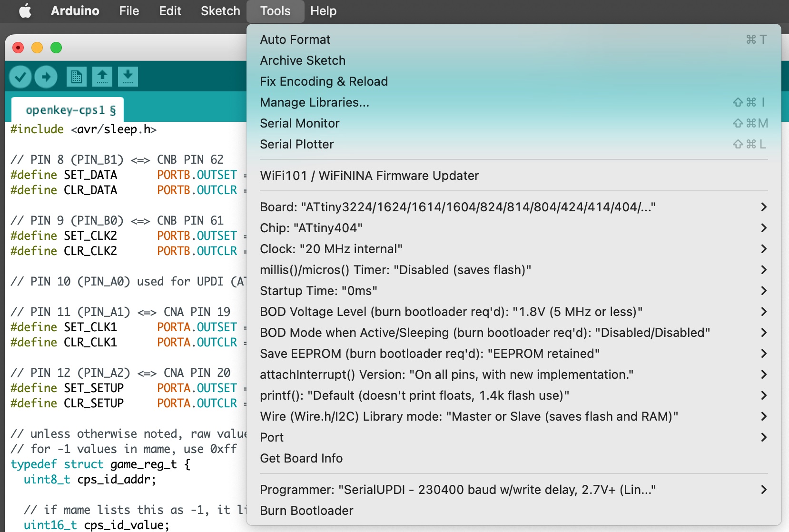Click the 'uint8_t cps_id_addr;' line

click(90, 480)
